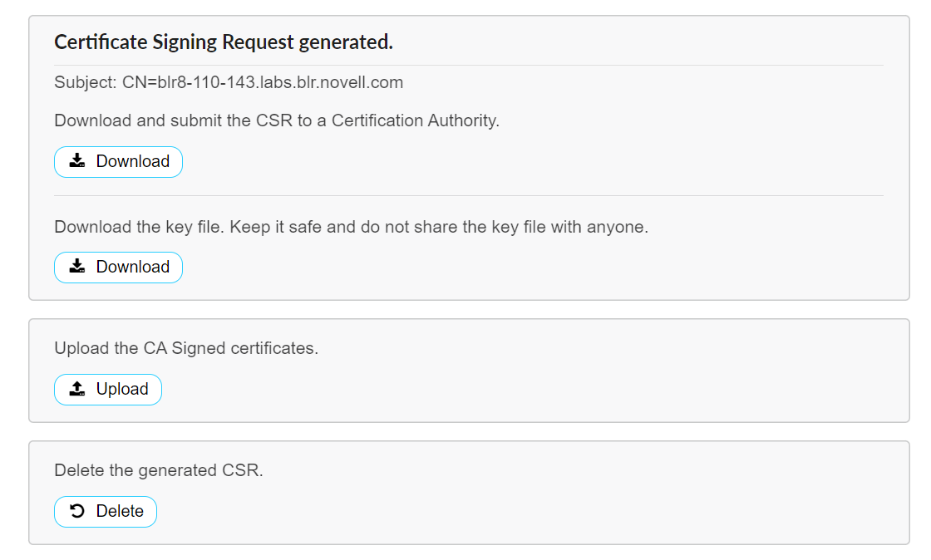
Task: Click empty space right of the Upload button
Action: coord(499,389)
